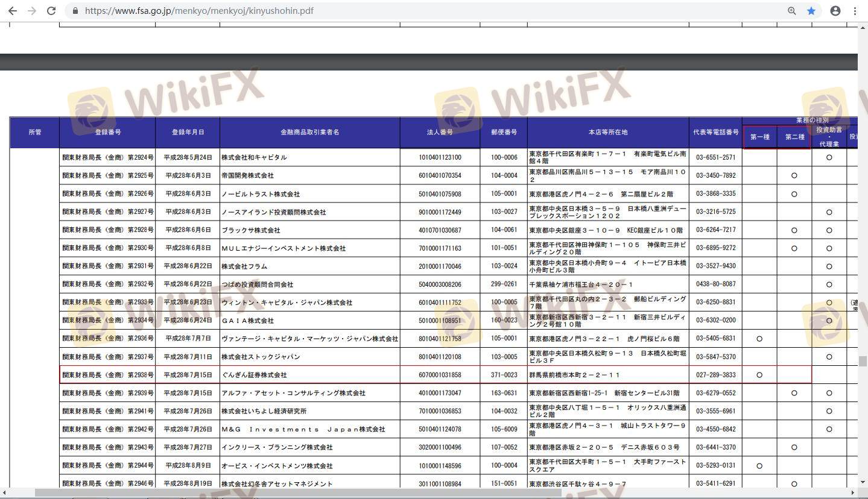
Task: Reload the PDF page
Action: coord(52,11)
